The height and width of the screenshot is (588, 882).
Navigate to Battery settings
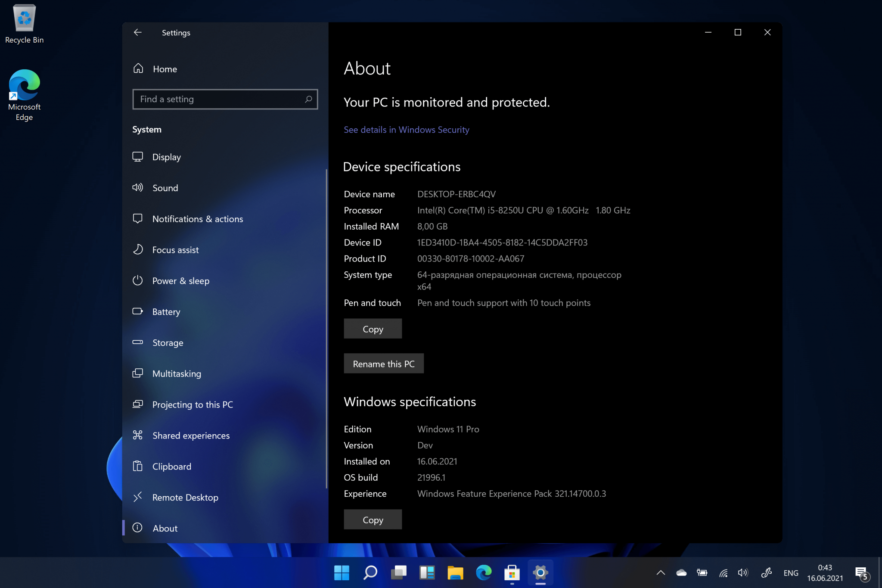[x=166, y=311]
